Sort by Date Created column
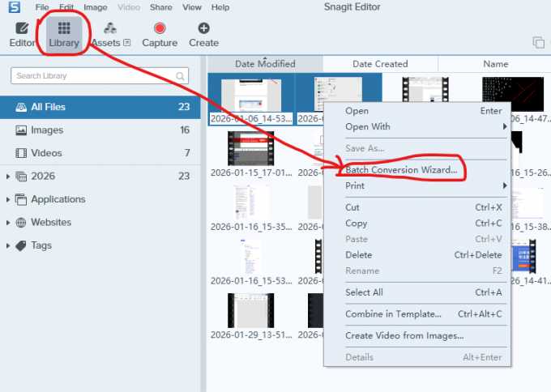 point(380,64)
